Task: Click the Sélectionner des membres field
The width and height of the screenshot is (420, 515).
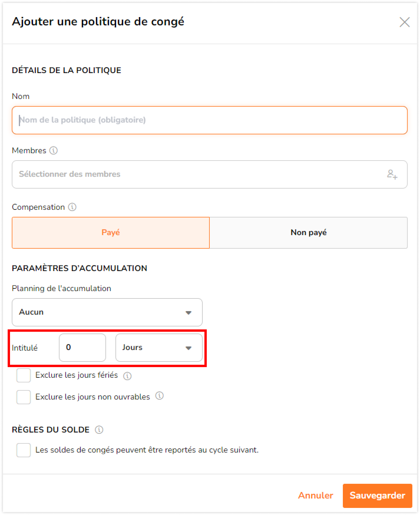Action: (x=210, y=174)
